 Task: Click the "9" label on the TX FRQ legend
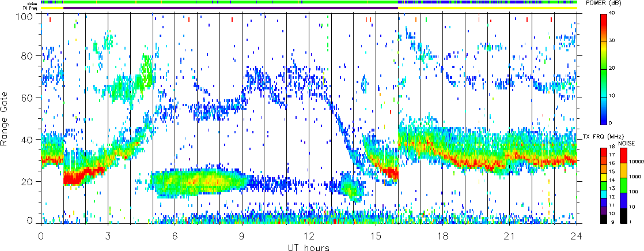tap(612, 222)
